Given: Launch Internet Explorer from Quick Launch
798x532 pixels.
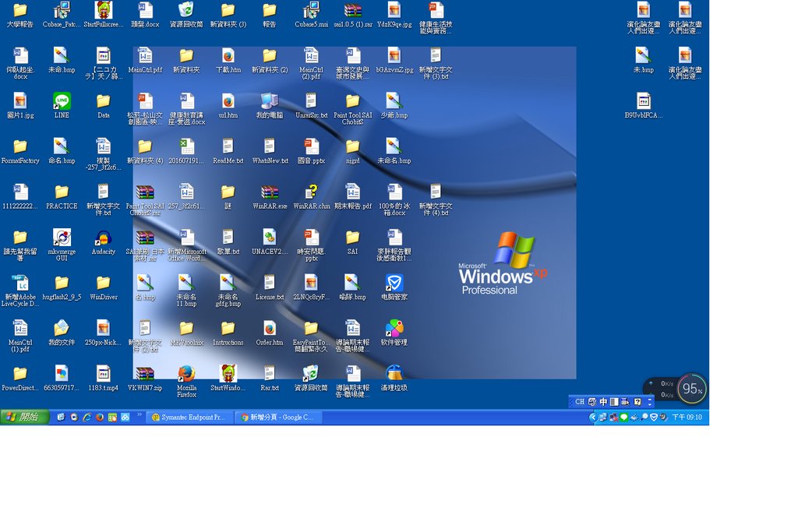Looking at the screenshot, I should pos(87,417).
